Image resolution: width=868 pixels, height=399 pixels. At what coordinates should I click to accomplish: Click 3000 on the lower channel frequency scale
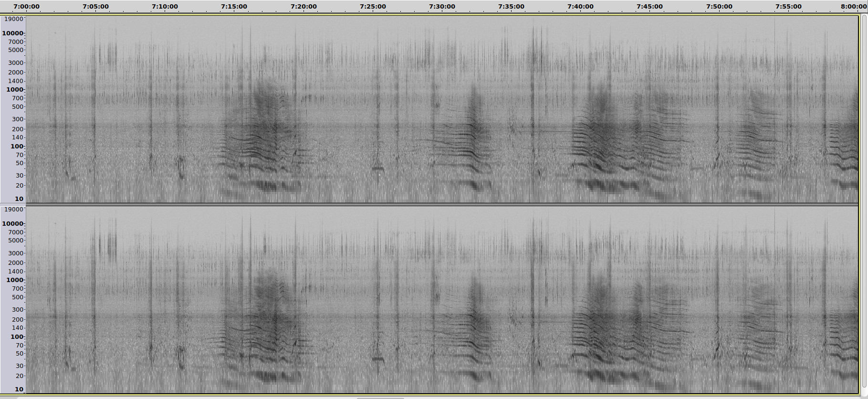15,253
